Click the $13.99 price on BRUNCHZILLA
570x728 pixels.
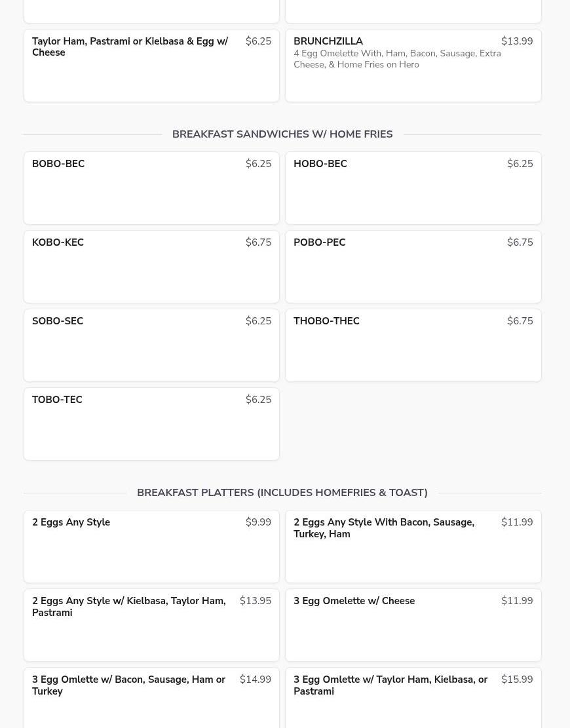point(517,41)
